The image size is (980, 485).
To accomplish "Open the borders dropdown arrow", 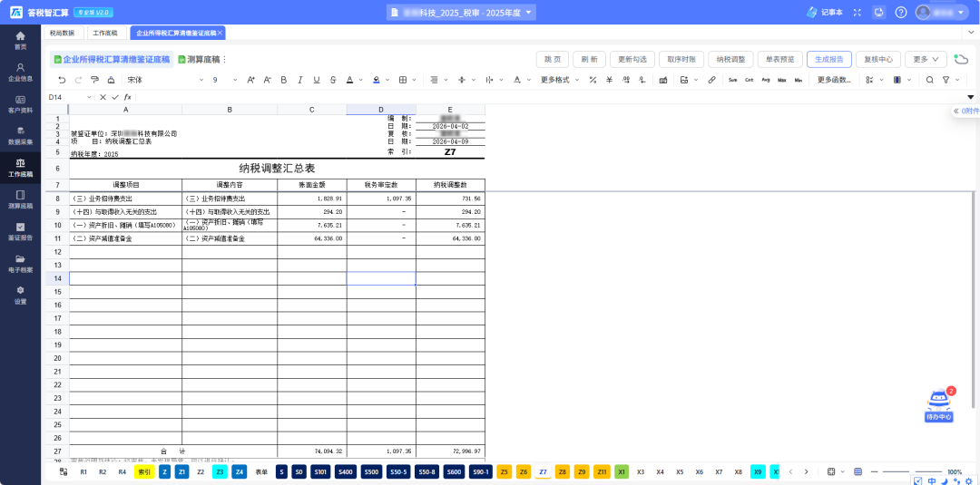I will (415, 80).
